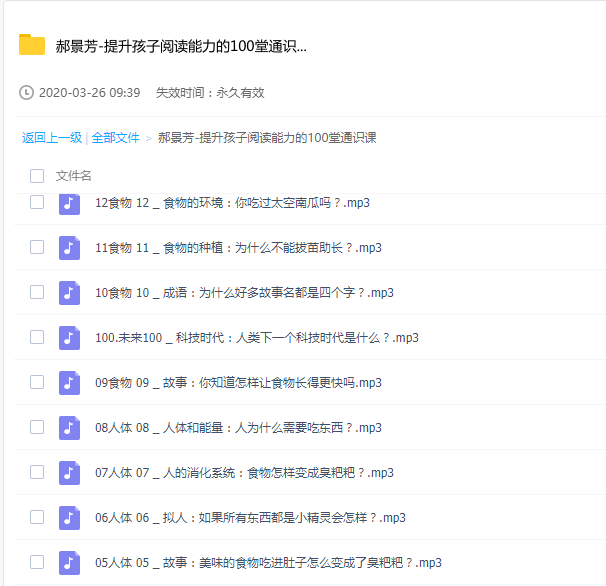The width and height of the screenshot is (606, 586).
Task: Click music file icon for 06人体 06 row
Action: [x=69, y=518]
